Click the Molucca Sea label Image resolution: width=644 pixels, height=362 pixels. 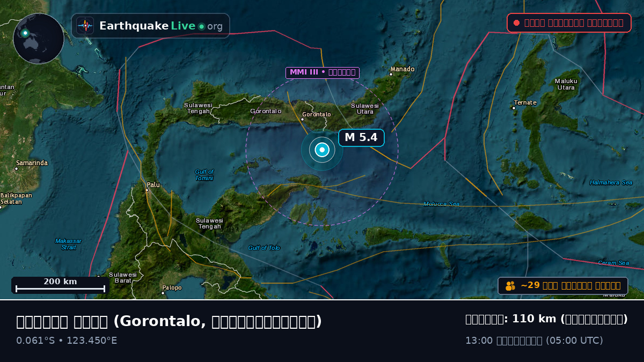(x=442, y=204)
